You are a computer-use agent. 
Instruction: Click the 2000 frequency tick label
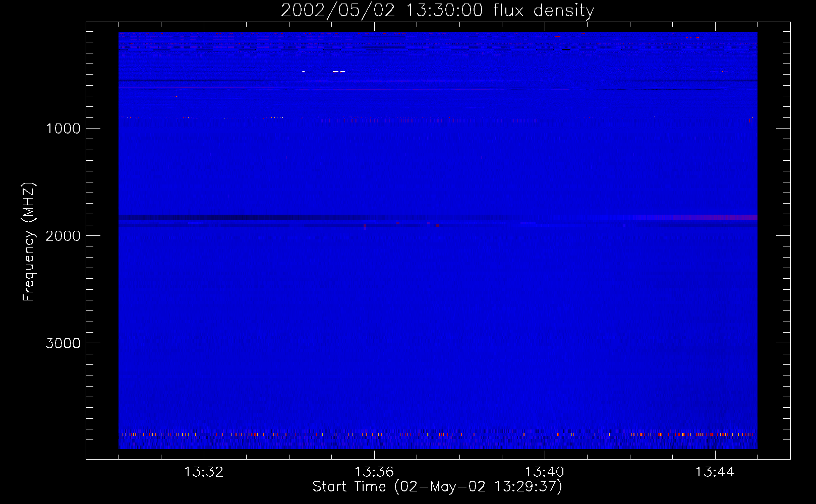tap(63, 236)
